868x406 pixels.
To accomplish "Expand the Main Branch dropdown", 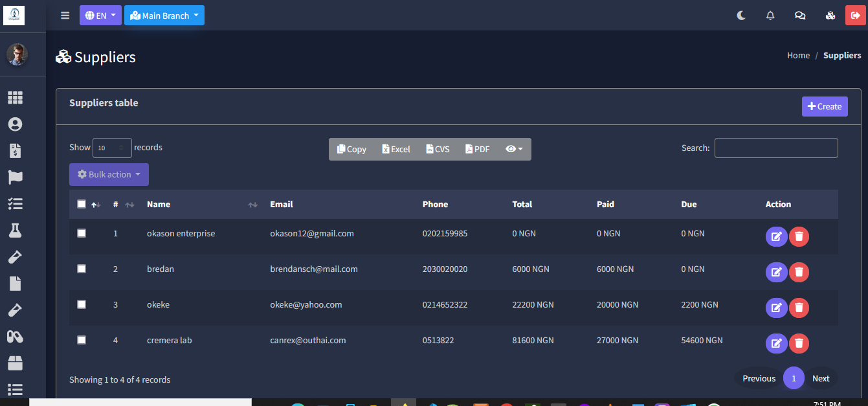I will [x=164, y=16].
